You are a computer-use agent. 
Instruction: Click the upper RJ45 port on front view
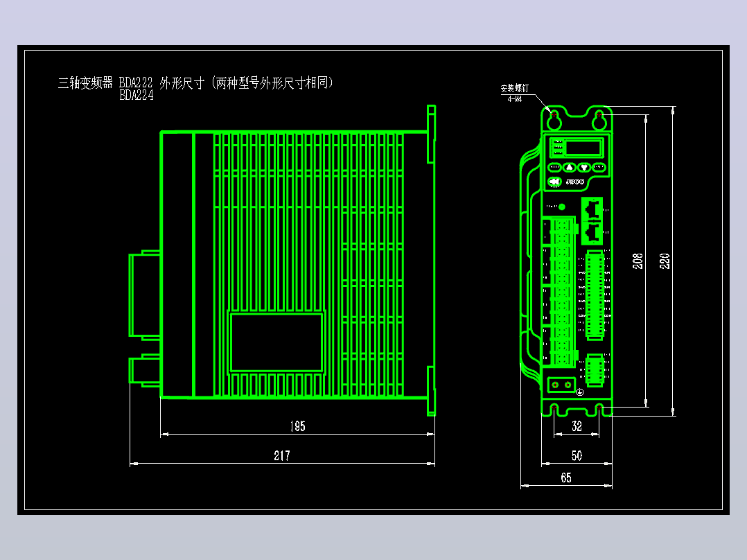pyautogui.click(x=592, y=209)
